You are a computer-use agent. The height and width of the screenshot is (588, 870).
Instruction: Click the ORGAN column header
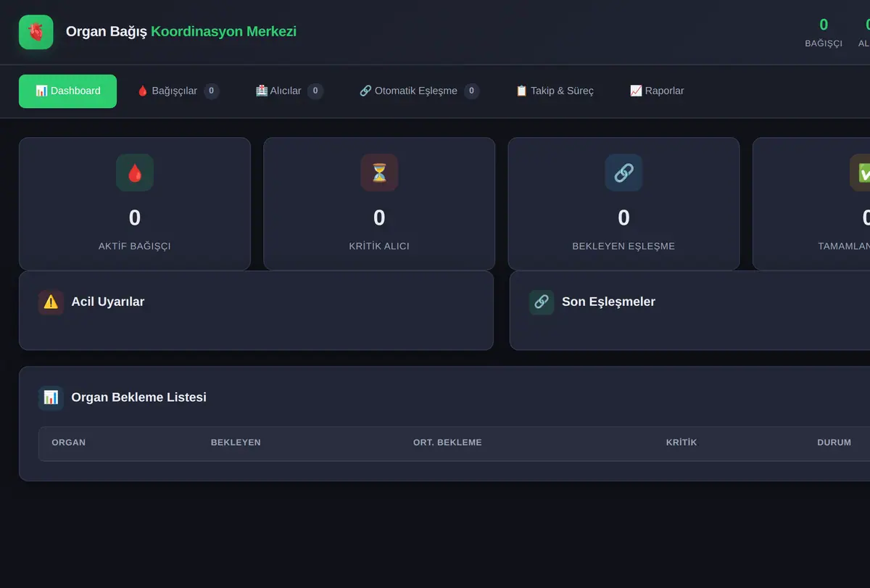pyautogui.click(x=69, y=442)
